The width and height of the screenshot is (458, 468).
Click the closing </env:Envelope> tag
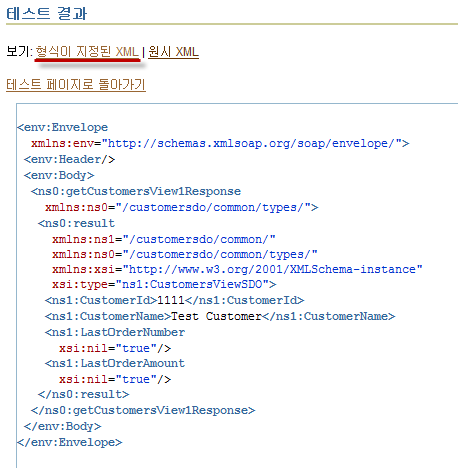click(70, 442)
